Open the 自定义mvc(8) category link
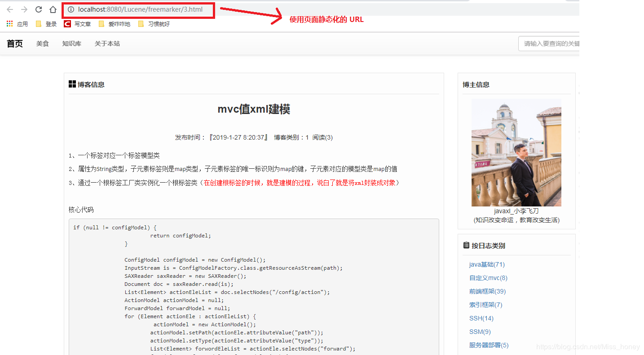644x355 pixels. coord(488,278)
